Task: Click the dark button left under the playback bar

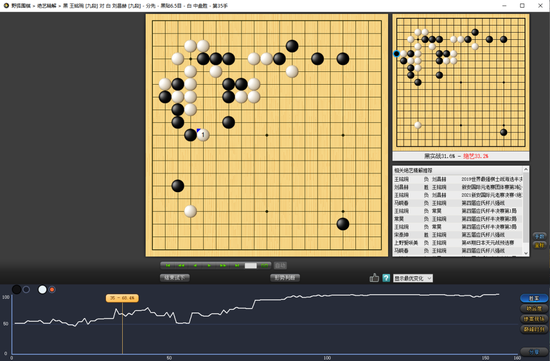Action: click(175, 278)
